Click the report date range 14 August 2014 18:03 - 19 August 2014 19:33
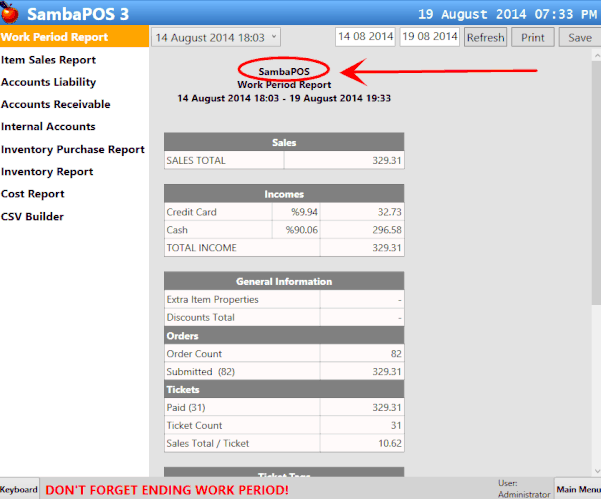This screenshot has width=601, height=499. tap(284, 98)
